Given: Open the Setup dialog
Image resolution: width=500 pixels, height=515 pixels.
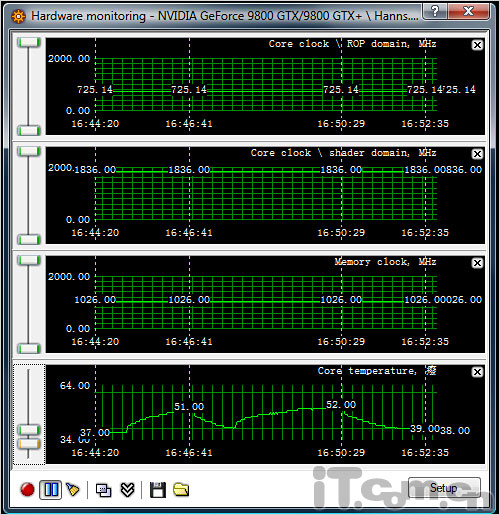Looking at the screenshot, I should pos(444,488).
